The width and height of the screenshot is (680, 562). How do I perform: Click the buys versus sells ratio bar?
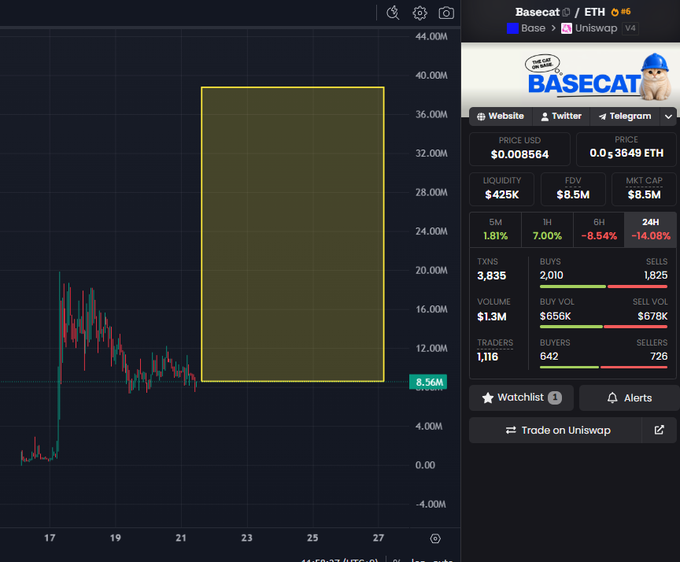coord(604,287)
